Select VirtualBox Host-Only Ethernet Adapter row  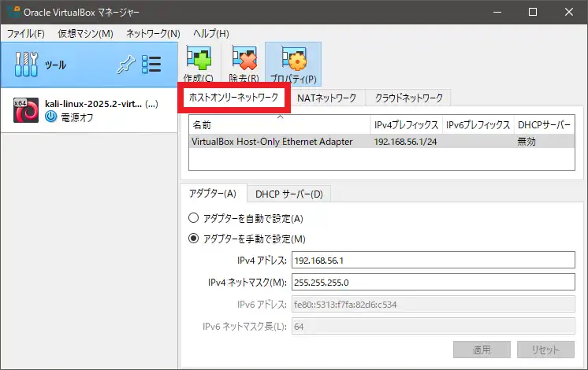tap(381, 141)
